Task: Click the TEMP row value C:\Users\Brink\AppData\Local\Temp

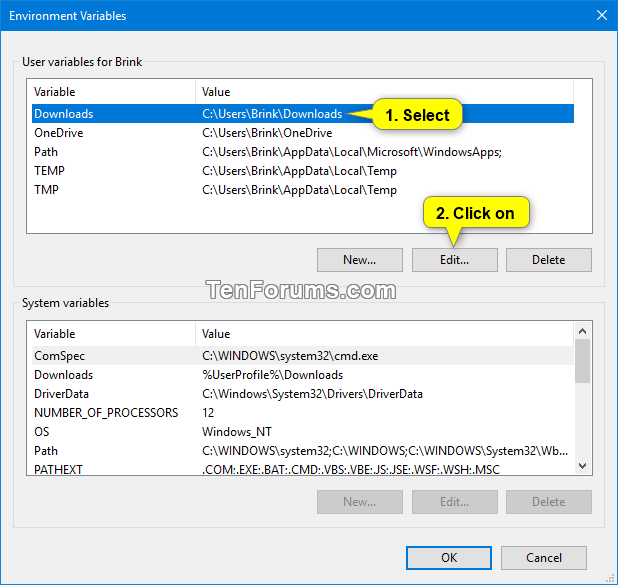Action: point(299,171)
